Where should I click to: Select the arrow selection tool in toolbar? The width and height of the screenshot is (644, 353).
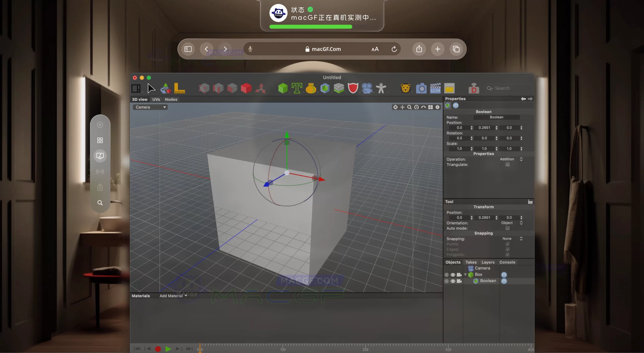(151, 88)
